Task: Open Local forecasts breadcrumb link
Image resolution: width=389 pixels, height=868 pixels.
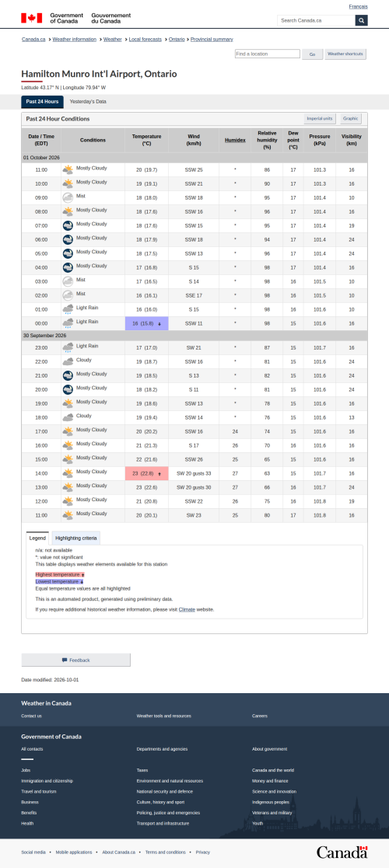Action: (x=145, y=40)
